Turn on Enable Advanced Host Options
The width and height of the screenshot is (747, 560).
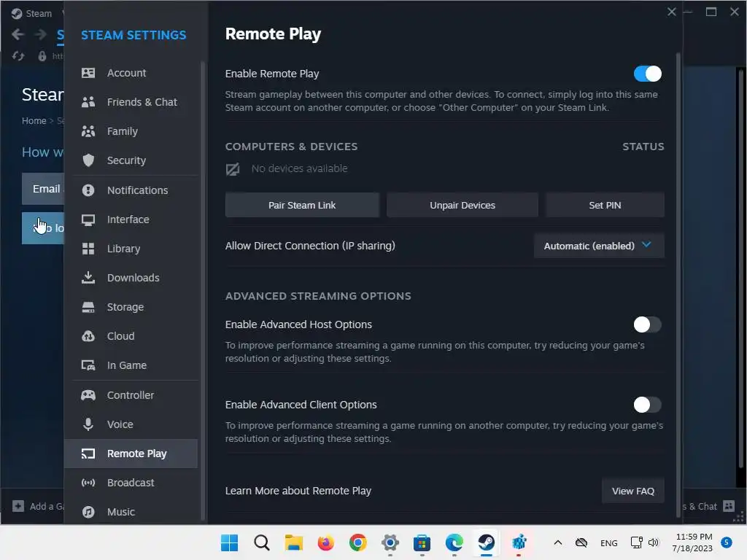[x=648, y=324]
